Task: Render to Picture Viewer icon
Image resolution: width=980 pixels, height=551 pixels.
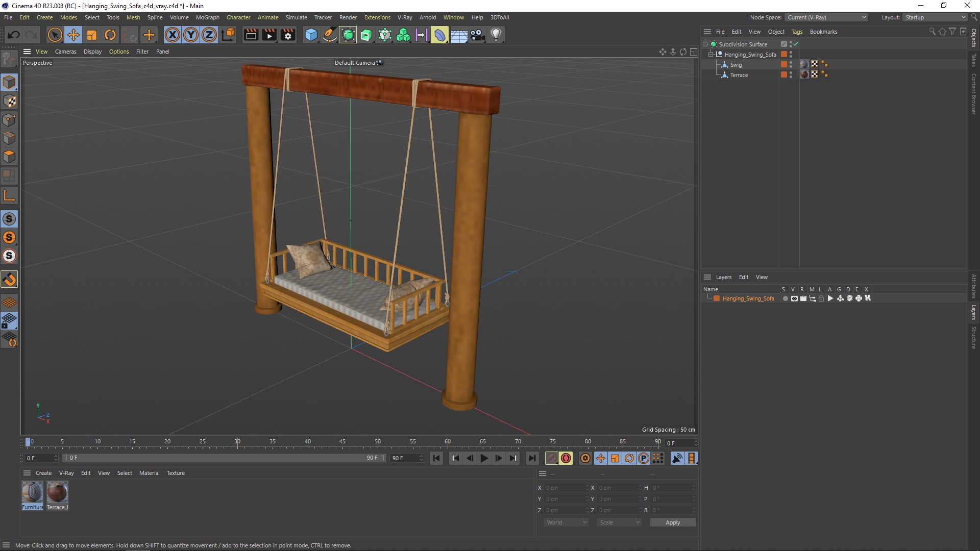Action: [269, 35]
